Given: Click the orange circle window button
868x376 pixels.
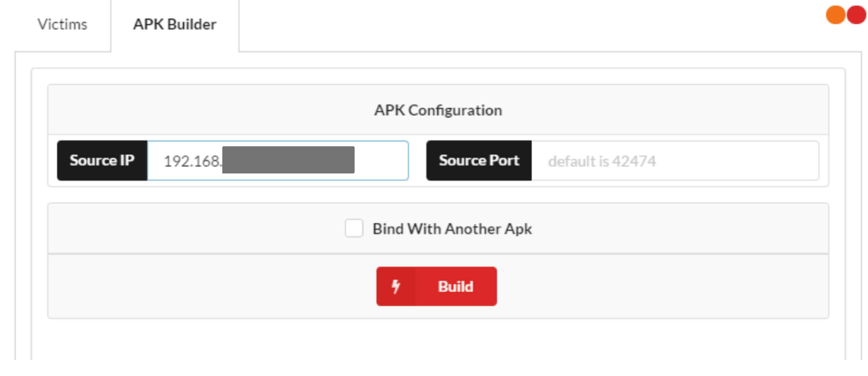Looking at the screenshot, I should click(836, 15).
